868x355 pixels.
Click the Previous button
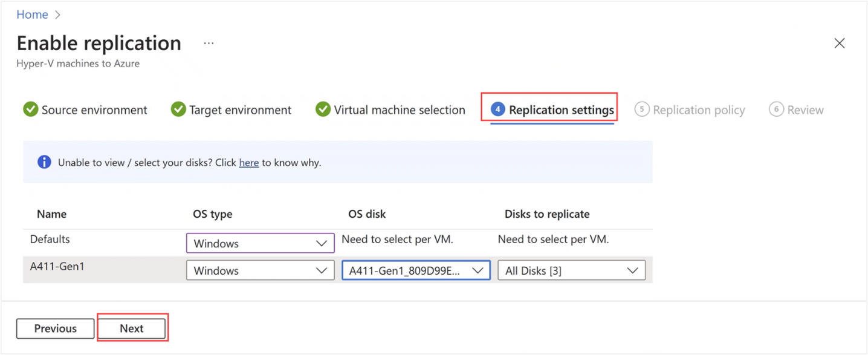point(55,328)
